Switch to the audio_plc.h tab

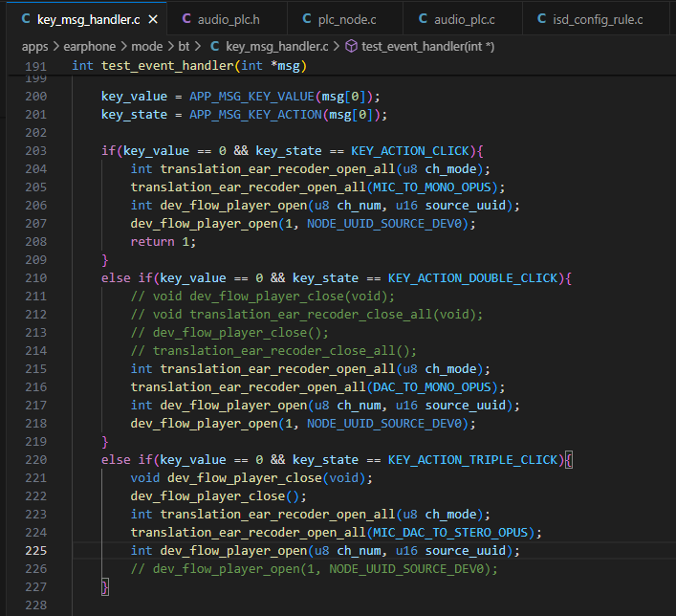(227, 19)
